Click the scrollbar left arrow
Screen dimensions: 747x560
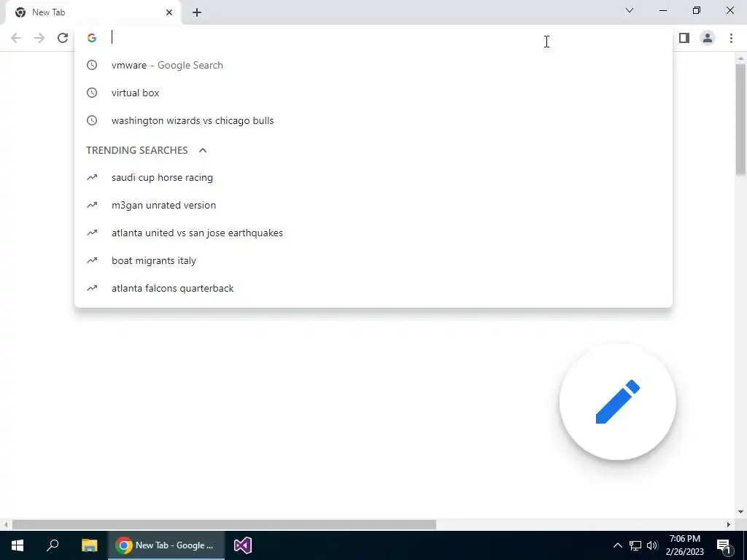click(6, 524)
